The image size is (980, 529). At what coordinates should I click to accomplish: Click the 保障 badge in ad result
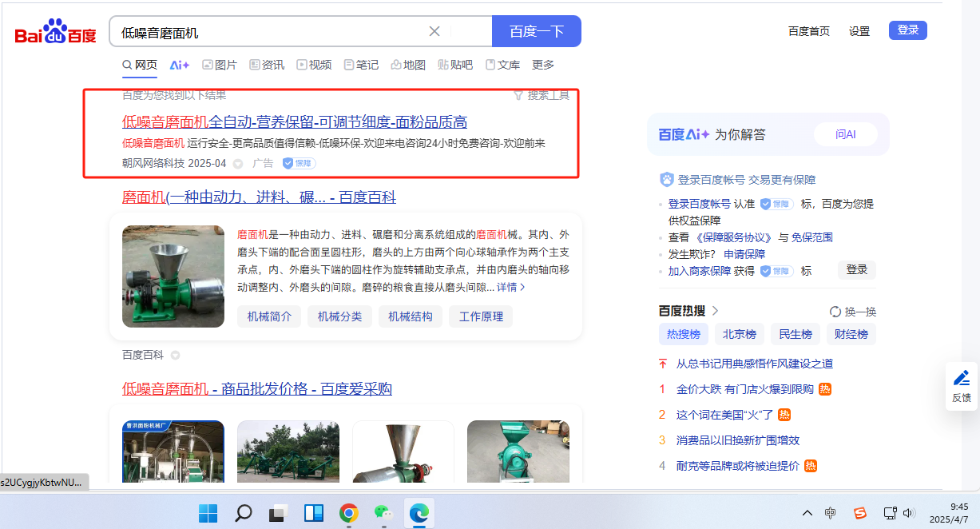(299, 163)
